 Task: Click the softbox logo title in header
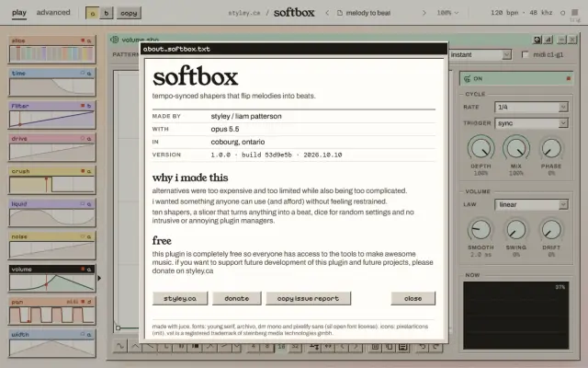(294, 13)
